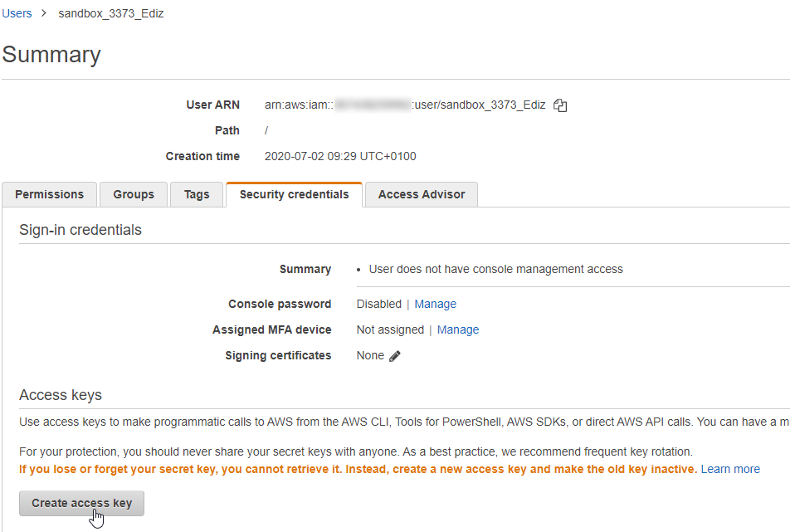Click the sandbox_3373_Ediz breadcrumb name
Image resolution: width=790 pixels, height=532 pixels.
click(x=111, y=13)
